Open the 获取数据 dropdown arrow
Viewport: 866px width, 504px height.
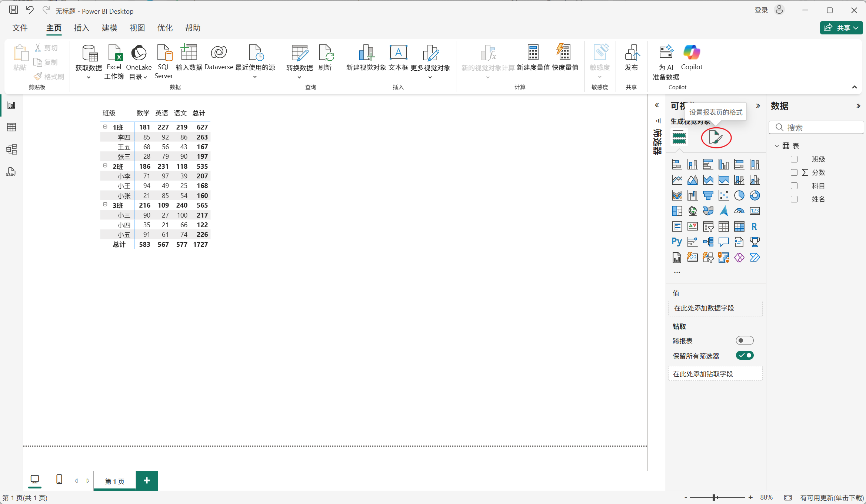tap(89, 77)
